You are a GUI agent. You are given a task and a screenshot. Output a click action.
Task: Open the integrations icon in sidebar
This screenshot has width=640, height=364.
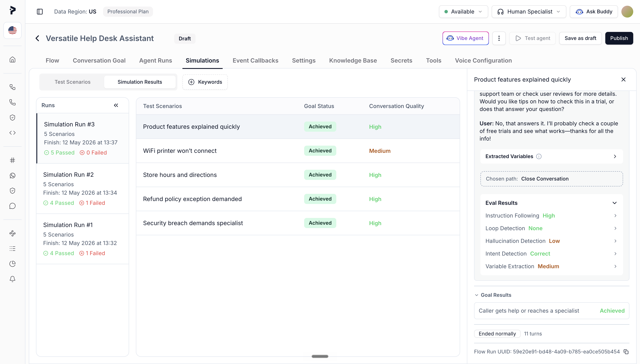12,233
